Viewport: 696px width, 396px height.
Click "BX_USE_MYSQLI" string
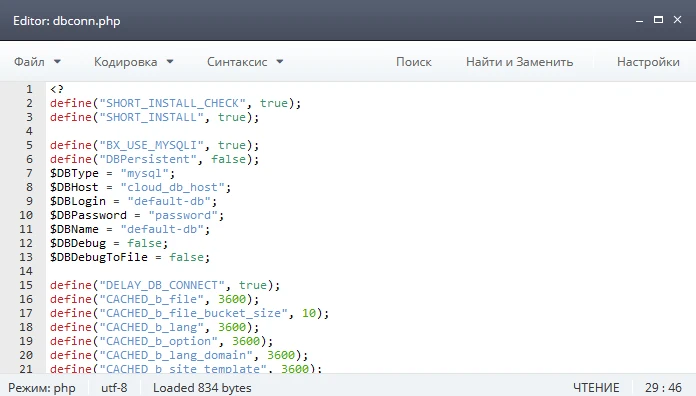click(151, 145)
